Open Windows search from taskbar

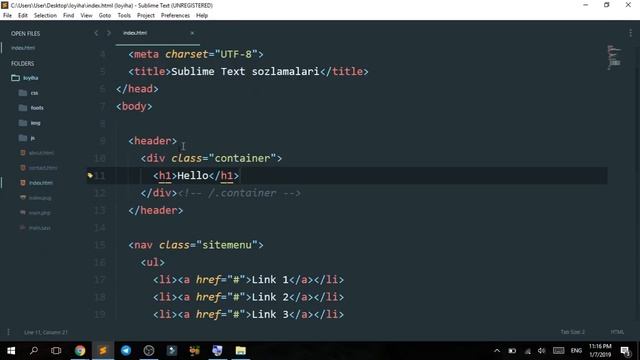click(x=34, y=351)
